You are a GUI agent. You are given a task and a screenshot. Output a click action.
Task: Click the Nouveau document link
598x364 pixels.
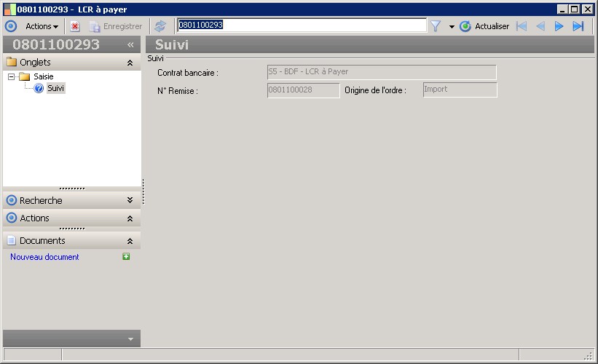[x=44, y=257]
